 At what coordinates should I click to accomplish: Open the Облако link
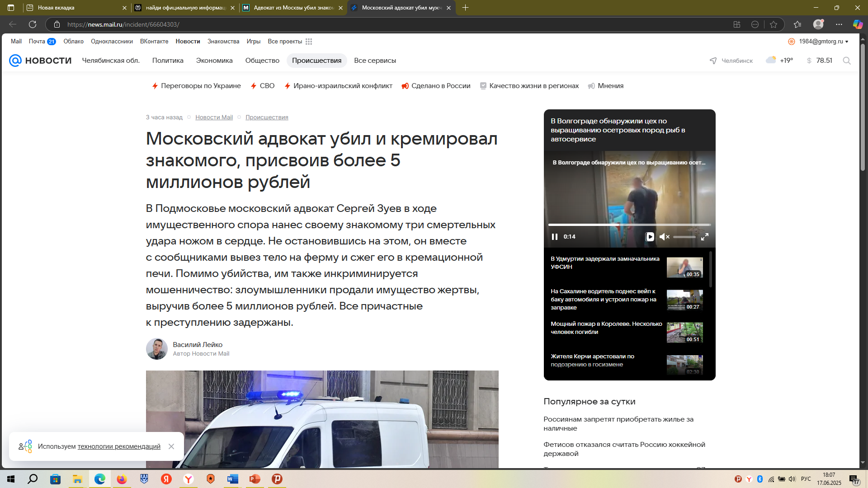click(x=73, y=42)
